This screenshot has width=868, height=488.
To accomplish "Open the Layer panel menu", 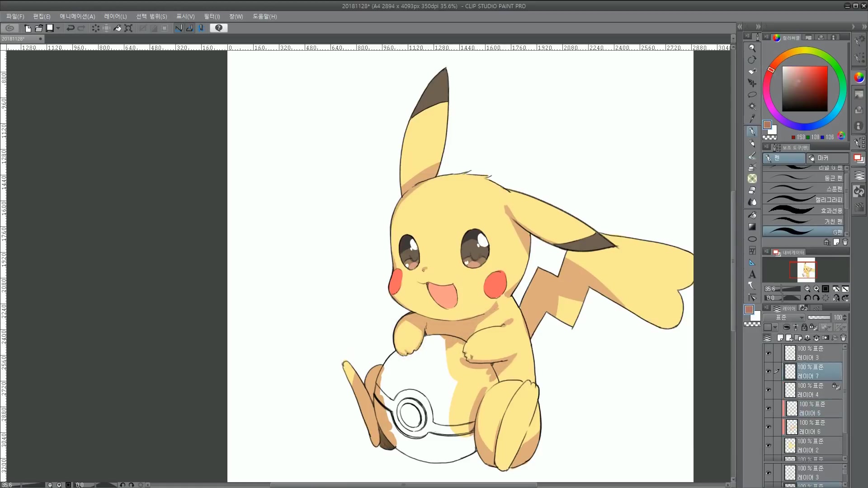I will click(x=767, y=308).
